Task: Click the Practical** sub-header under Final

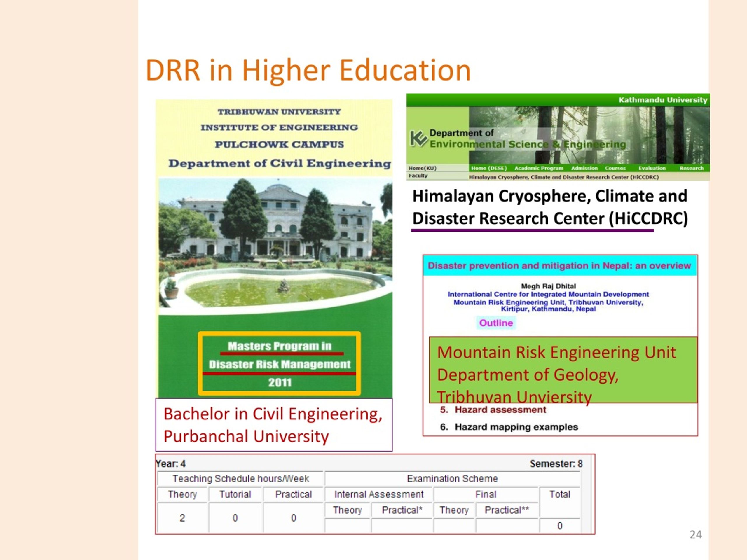Action: coord(507,510)
